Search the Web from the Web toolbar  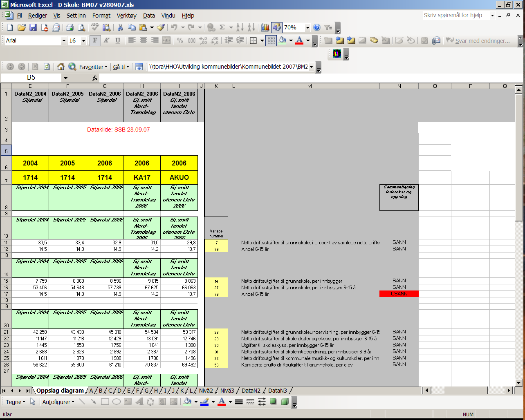pos(72,67)
